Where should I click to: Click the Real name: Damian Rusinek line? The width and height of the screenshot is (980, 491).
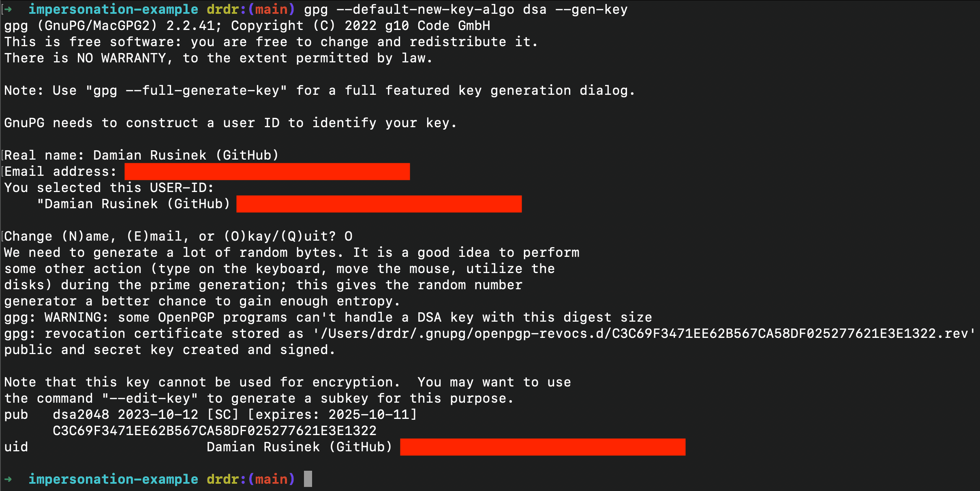tap(141, 155)
